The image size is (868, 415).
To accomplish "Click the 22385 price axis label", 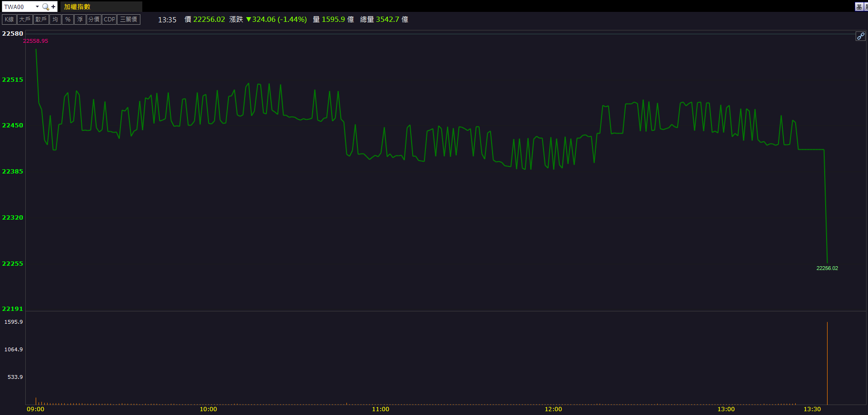I will 12,172.
